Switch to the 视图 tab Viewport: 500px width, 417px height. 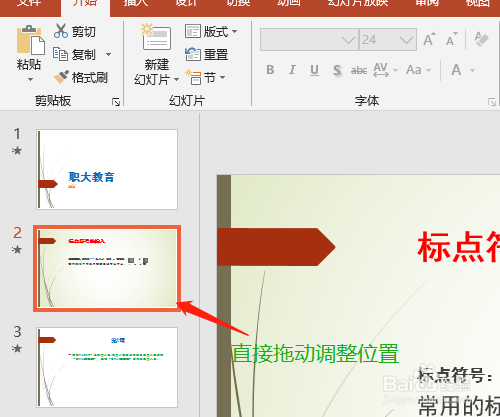[478, 3]
